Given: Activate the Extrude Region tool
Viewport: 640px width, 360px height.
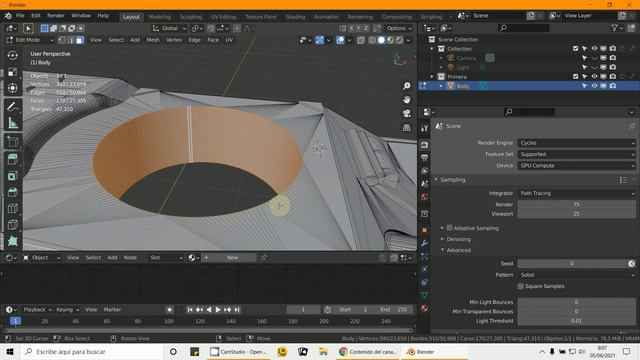Looking at the screenshot, I should tap(13, 159).
